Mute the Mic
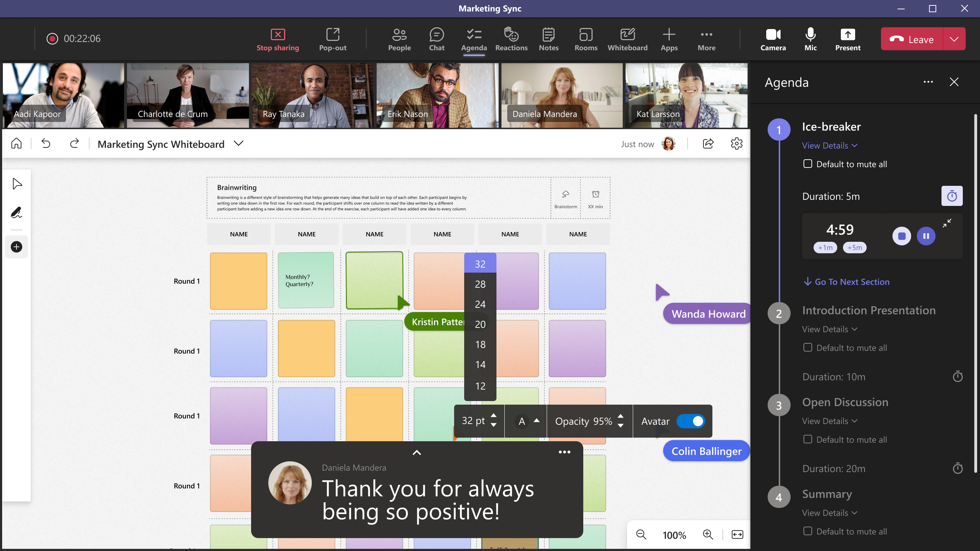 pos(810,39)
